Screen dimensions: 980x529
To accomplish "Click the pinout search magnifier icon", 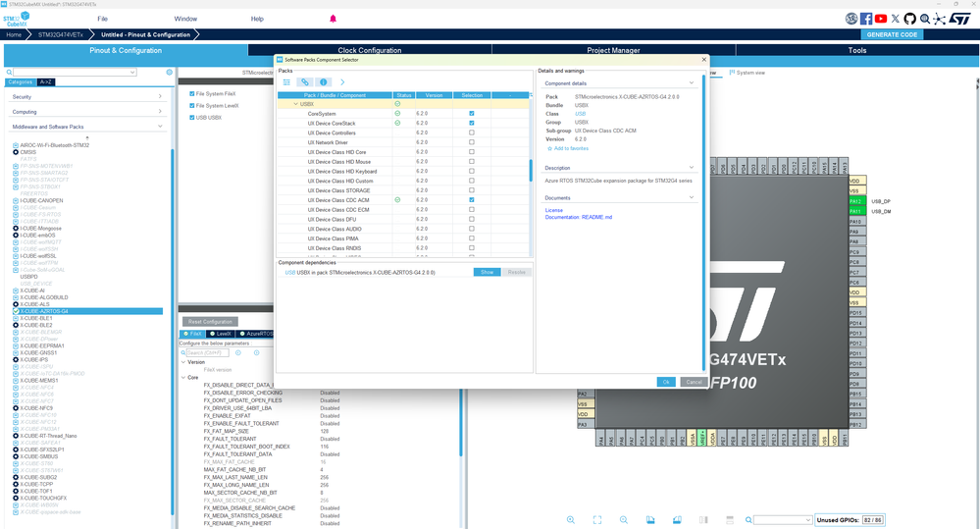I will [x=748, y=520].
